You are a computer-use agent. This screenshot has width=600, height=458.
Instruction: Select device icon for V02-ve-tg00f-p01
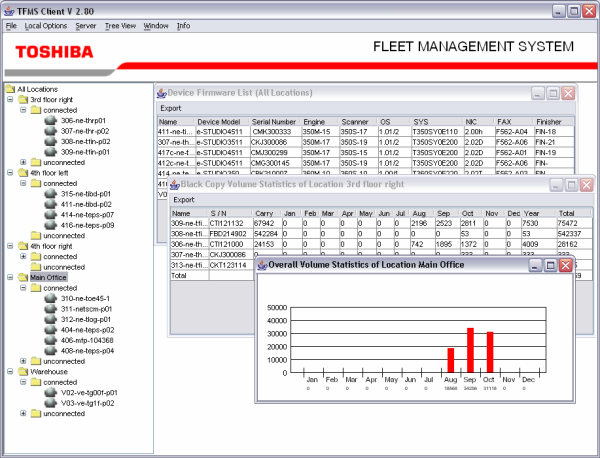[51, 393]
